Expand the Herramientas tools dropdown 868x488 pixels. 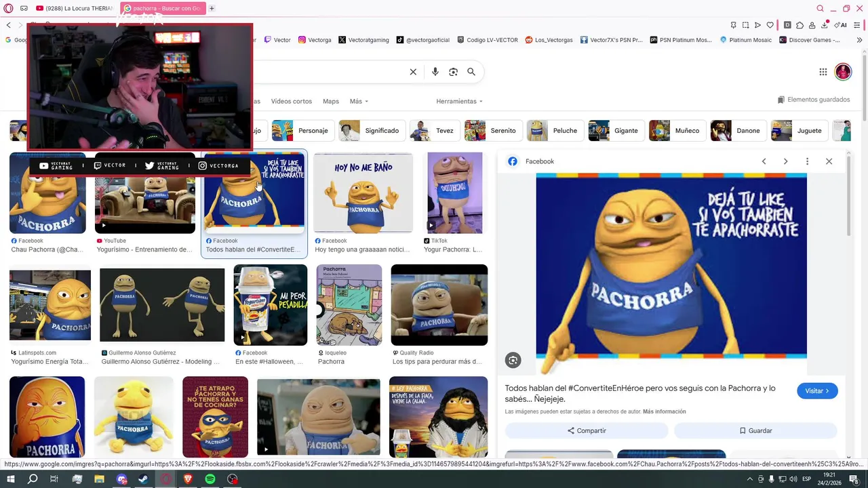click(459, 101)
